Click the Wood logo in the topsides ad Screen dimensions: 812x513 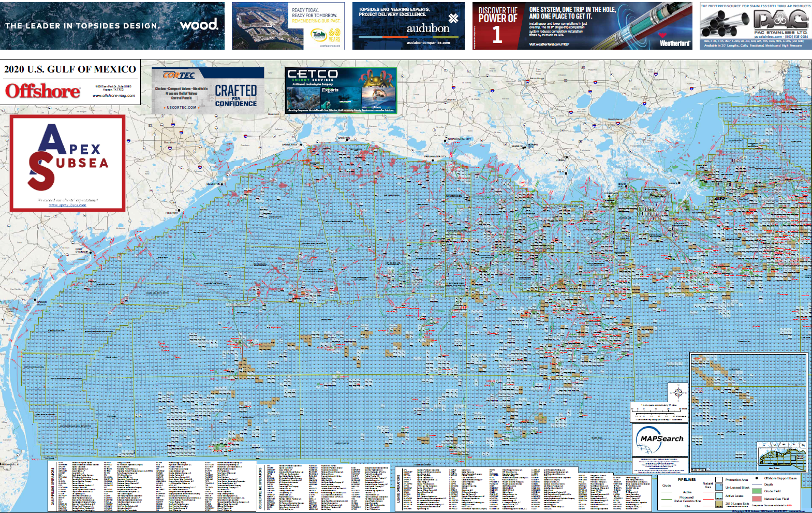(199, 24)
